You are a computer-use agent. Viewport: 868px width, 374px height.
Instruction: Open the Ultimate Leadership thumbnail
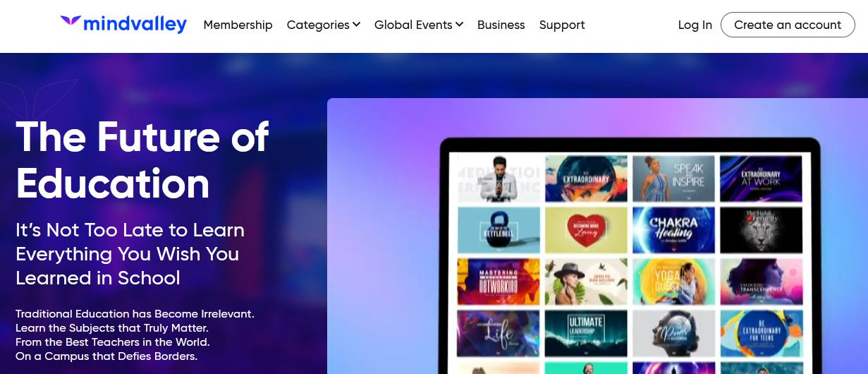coord(586,333)
